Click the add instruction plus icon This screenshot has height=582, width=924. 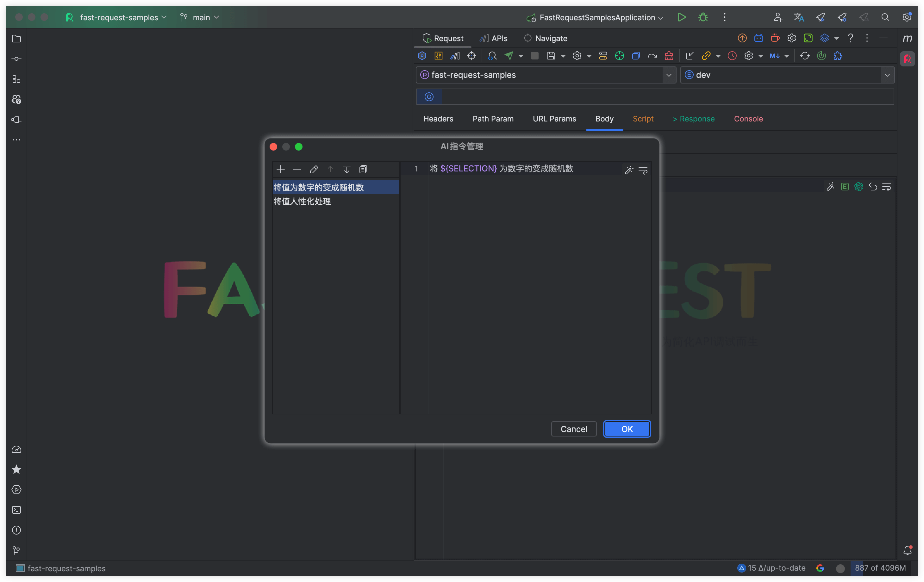pos(280,169)
